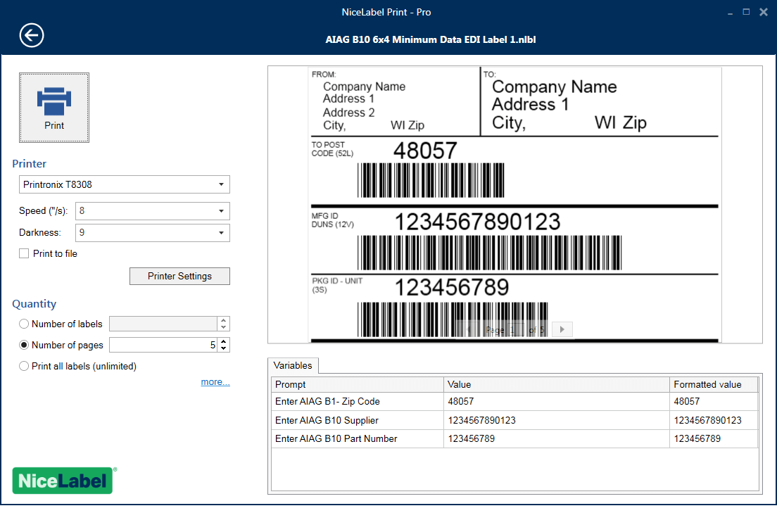The image size is (777, 532).
Task: Click the Print icon button
Action: point(53,107)
